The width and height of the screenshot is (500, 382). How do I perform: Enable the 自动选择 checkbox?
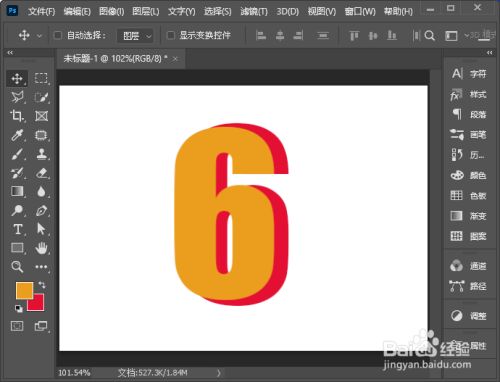tap(58, 35)
